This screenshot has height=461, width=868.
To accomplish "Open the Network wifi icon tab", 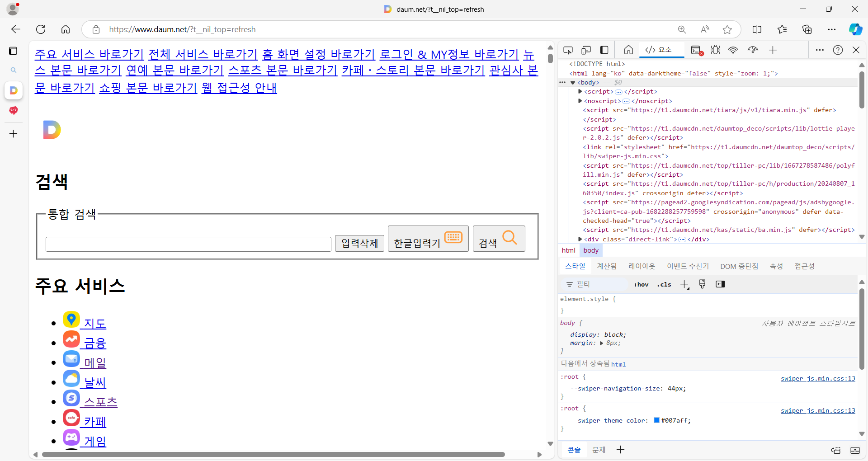I will point(733,50).
